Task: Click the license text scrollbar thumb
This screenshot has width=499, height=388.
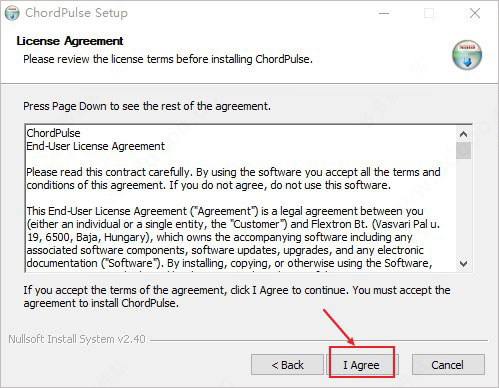Action: click(463, 151)
